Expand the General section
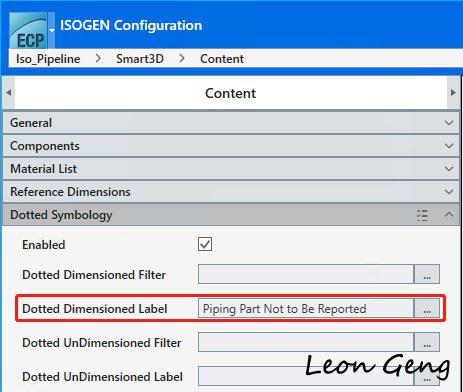 tap(231, 123)
